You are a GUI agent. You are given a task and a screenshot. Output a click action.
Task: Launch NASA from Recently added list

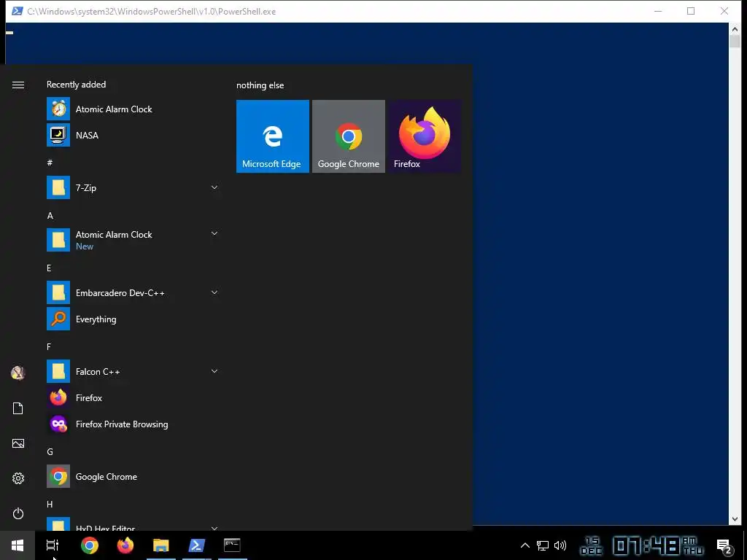[x=133, y=135]
